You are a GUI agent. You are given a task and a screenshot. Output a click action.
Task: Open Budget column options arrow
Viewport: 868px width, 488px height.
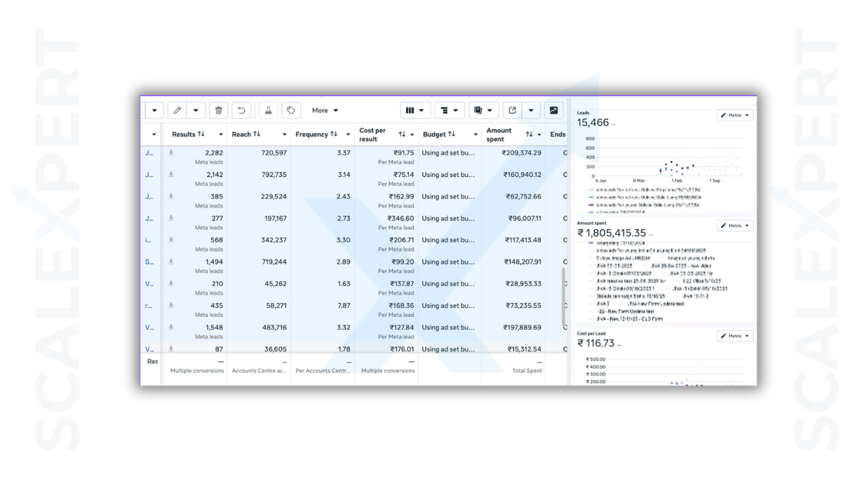tap(475, 134)
